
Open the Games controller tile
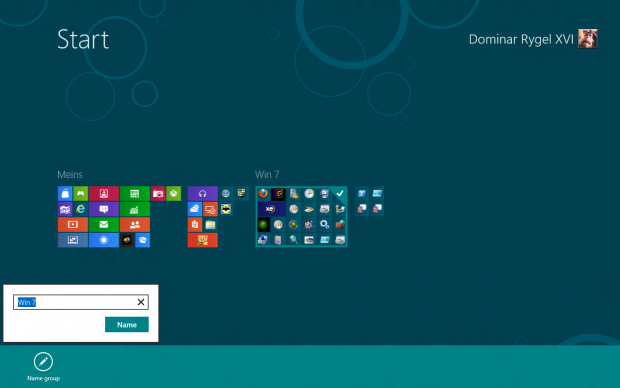coord(80,193)
